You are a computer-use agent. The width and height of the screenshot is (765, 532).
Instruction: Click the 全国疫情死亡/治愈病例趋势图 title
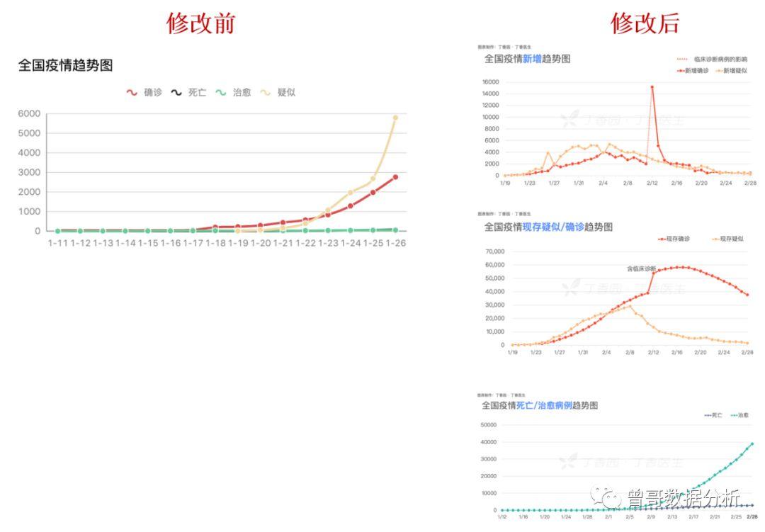pyautogui.click(x=540, y=405)
